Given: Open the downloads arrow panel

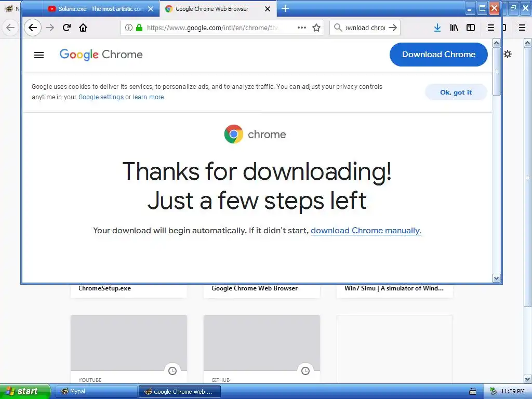Looking at the screenshot, I should (x=437, y=28).
